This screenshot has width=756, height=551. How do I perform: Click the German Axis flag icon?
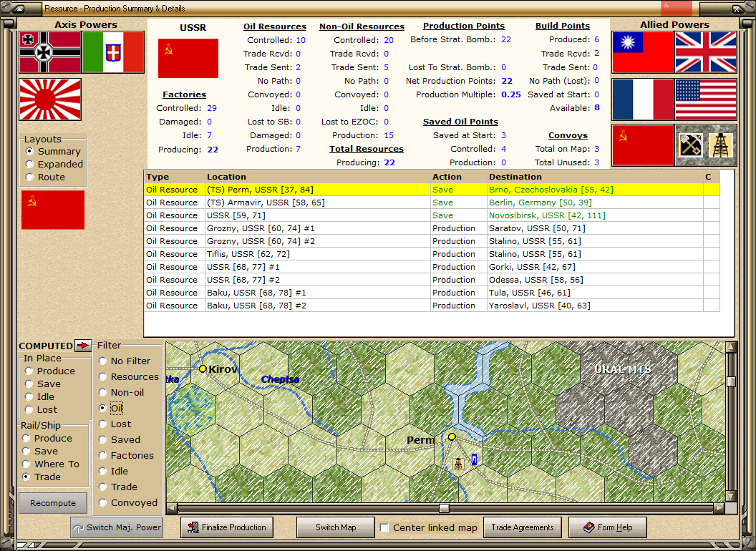[x=49, y=52]
